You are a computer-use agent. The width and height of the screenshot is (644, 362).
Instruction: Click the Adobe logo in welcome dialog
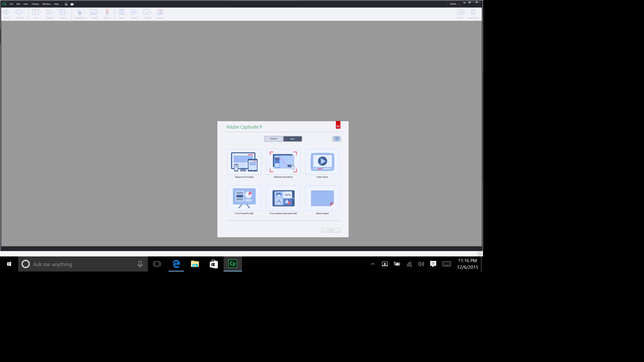tap(338, 125)
